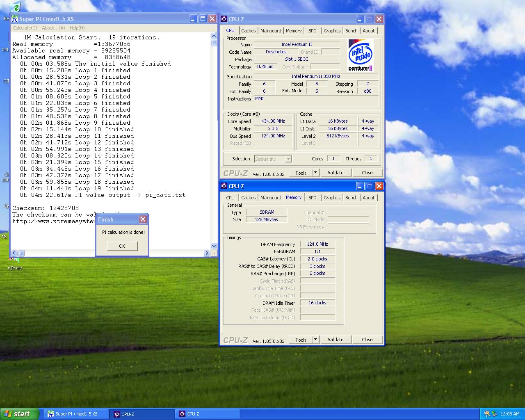This screenshot has width=525, height=420.
Task: Click the Core Speed value 434.00 MHz
Action: 273,121
